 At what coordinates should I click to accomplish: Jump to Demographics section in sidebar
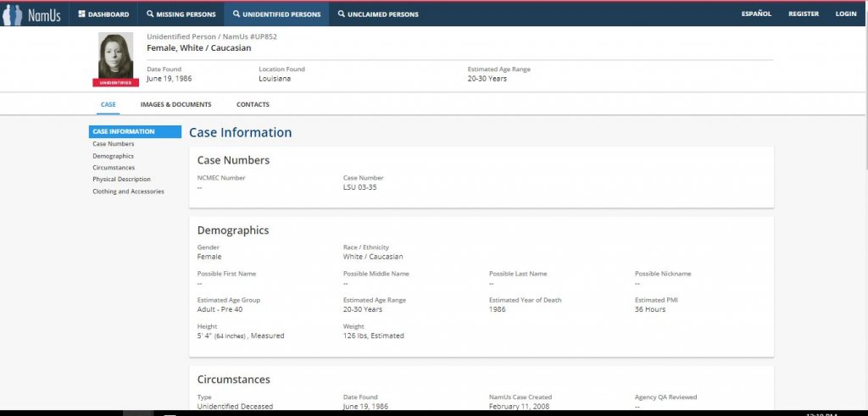113,156
